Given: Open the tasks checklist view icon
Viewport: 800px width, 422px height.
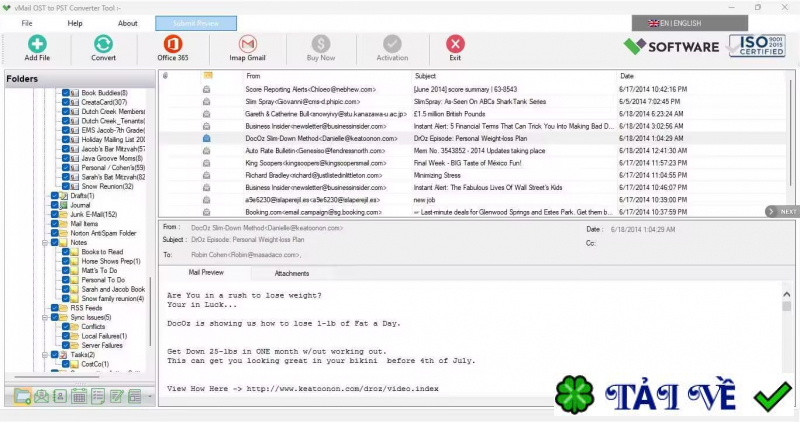Looking at the screenshot, I should coord(97,396).
